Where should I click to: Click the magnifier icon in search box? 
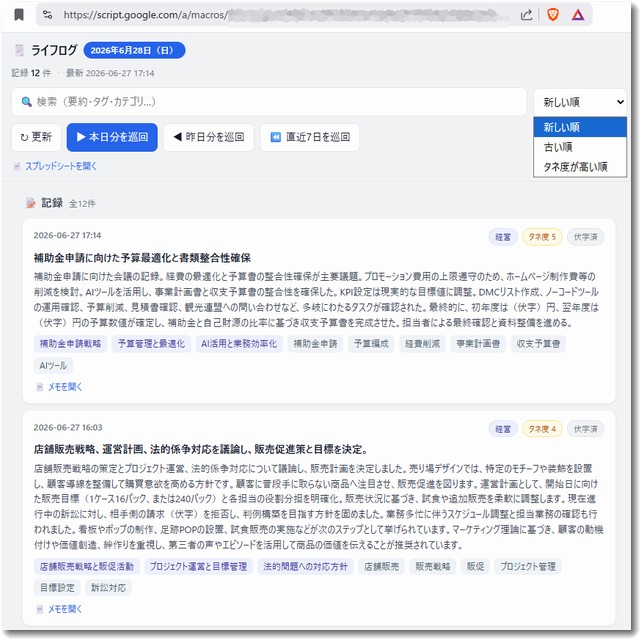27,102
